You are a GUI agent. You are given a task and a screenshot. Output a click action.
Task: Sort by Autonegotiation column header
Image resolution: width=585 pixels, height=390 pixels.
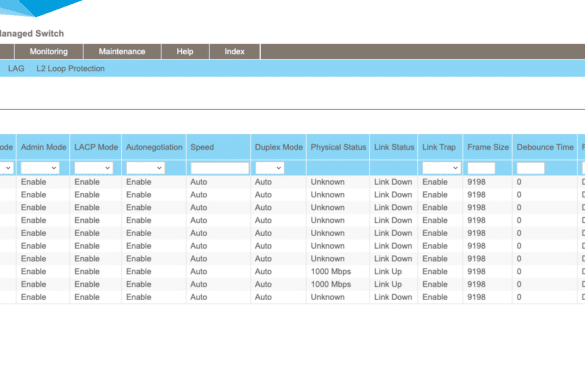click(x=154, y=147)
